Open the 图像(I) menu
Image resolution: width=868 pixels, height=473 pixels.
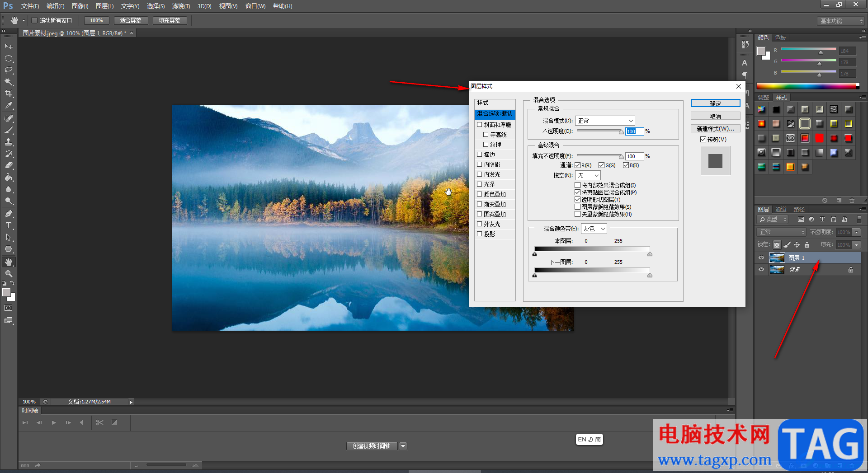pos(80,6)
